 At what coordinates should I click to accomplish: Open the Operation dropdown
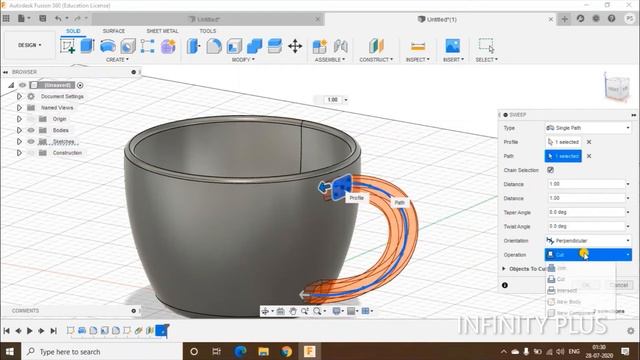tap(588, 255)
